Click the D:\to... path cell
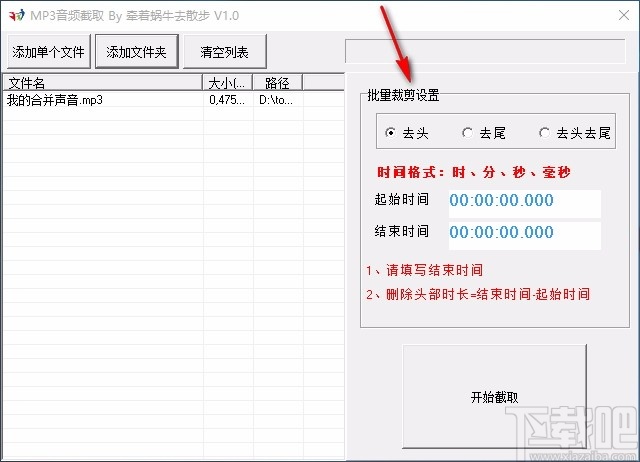This screenshot has width=640, height=462. pyautogui.click(x=276, y=100)
